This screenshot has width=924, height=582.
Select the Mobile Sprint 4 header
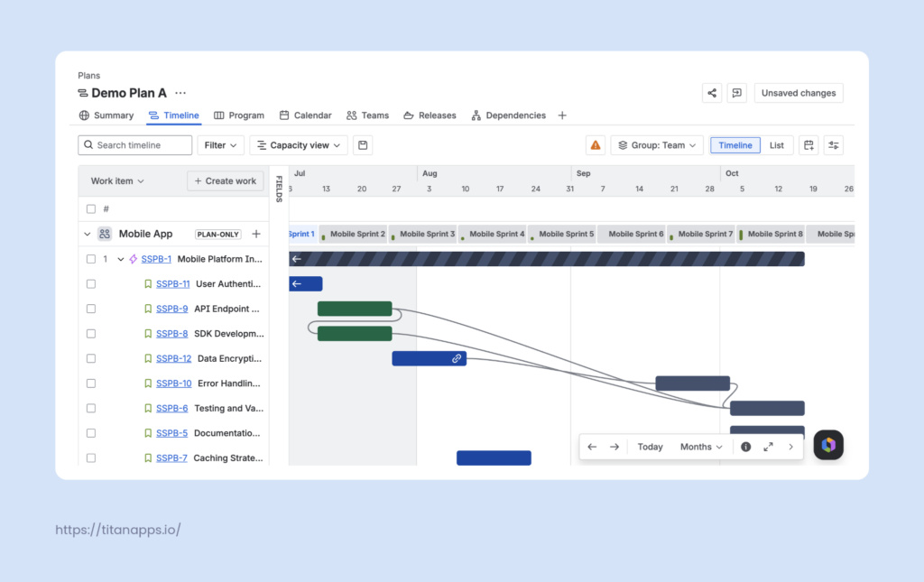pos(494,234)
